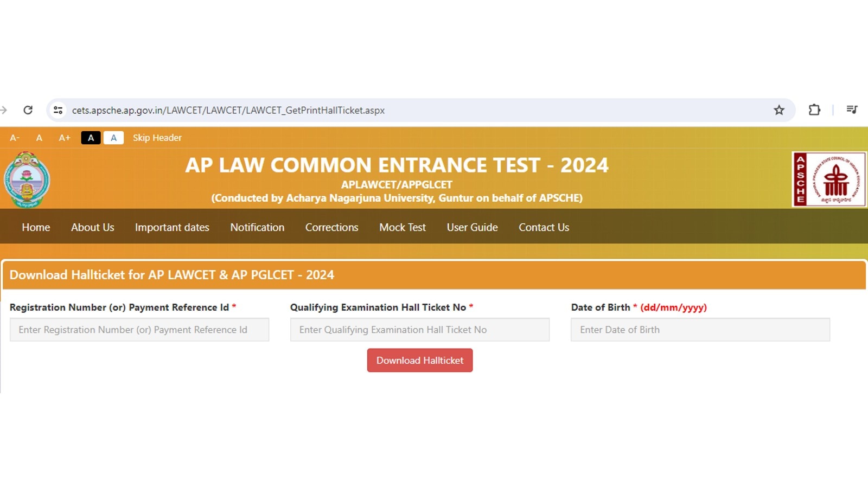This screenshot has height=488, width=868.
Task: Click the APLAWCET/APPGLCET subtitle text
Action: (x=397, y=184)
